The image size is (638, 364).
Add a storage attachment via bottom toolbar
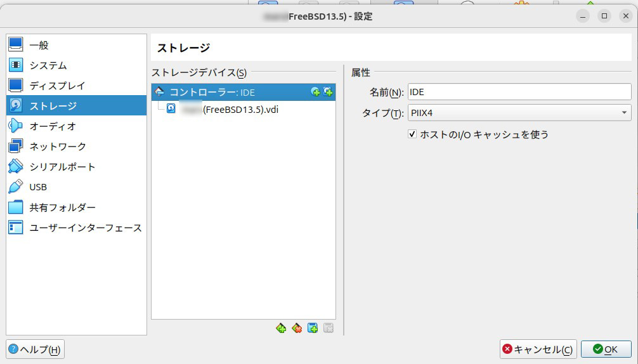click(x=313, y=328)
